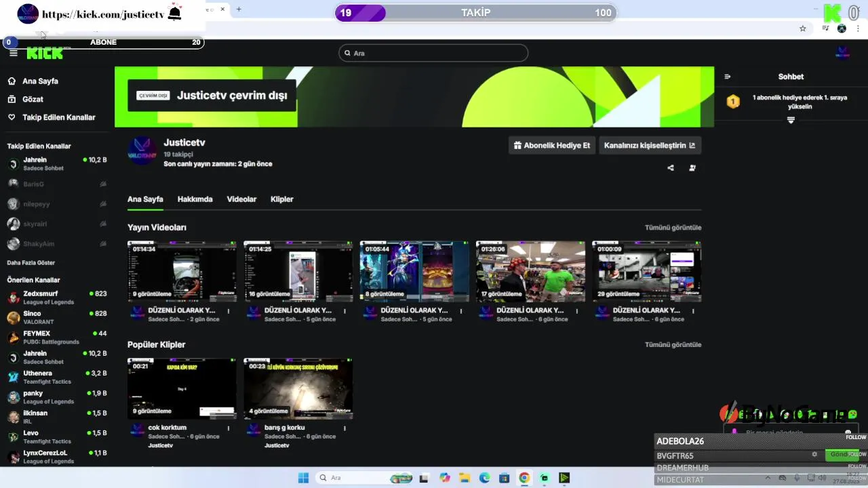
Task: Click the taskbar Ara search box
Action: point(365,478)
